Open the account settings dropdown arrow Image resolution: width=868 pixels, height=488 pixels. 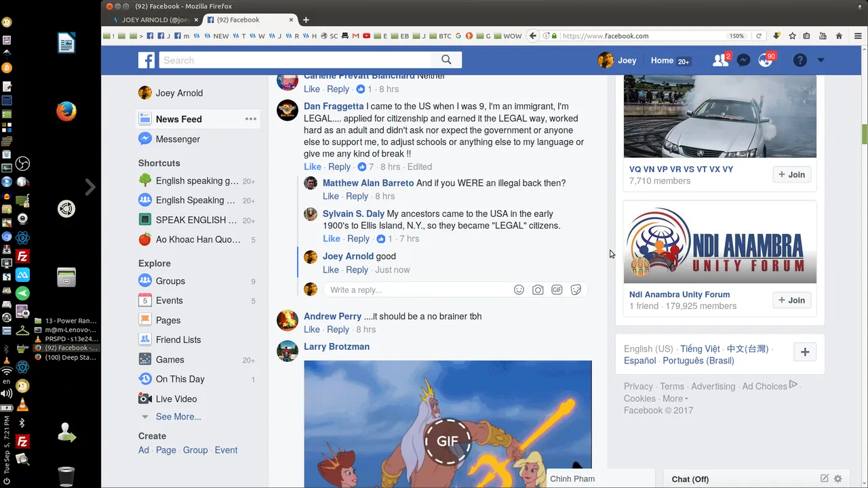pos(821,60)
